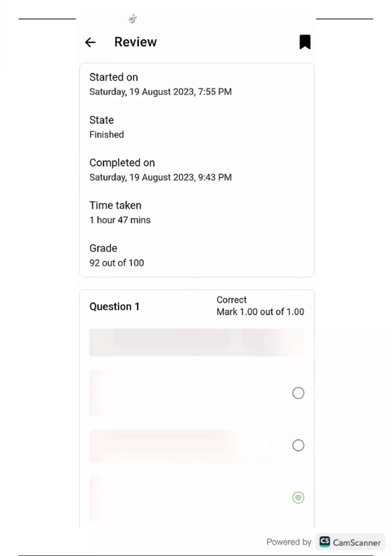Click the Correct status label
392x556 pixels.
tap(231, 300)
